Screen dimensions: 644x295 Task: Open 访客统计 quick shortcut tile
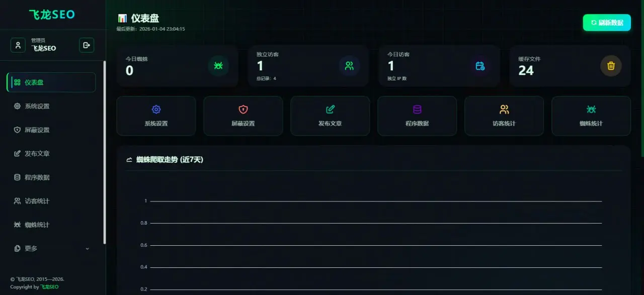[x=504, y=116]
